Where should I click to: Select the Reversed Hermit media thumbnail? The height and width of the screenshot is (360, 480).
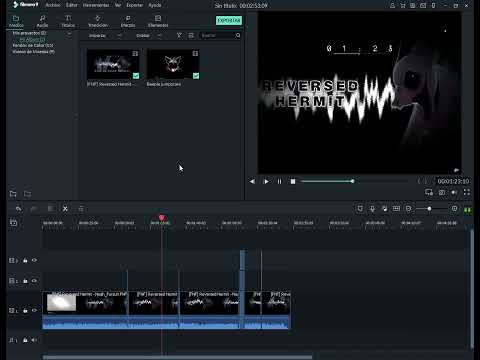(x=113, y=64)
